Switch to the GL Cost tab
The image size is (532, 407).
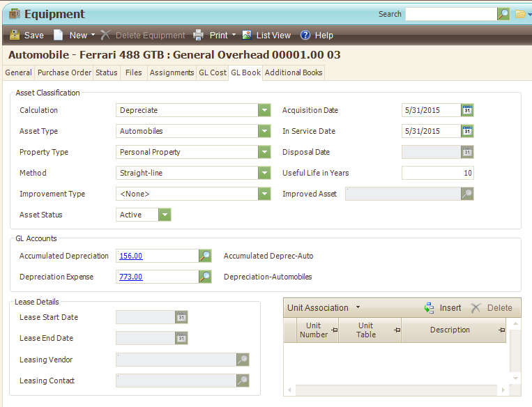pyautogui.click(x=213, y=72)
